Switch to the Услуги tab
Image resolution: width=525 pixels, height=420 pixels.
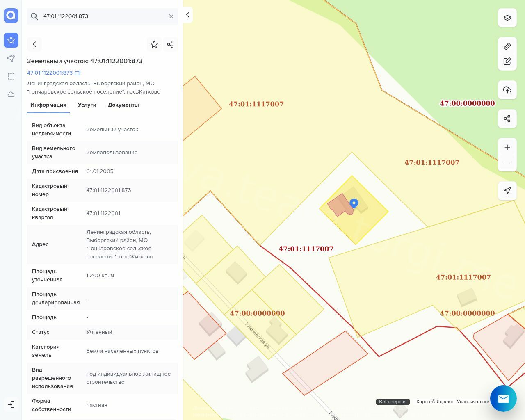pos(87,105)
